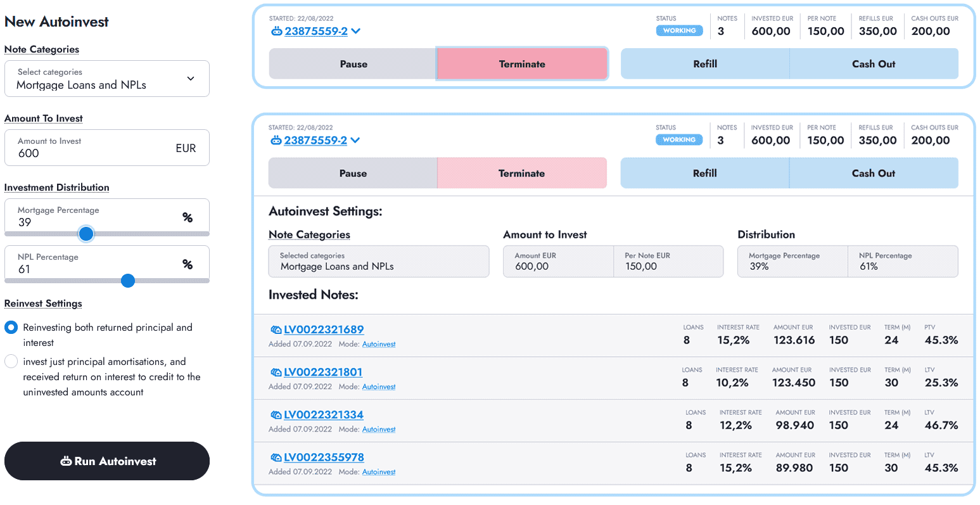Click robot icon beside ID in expanded autoinvest card
This screenshot has height=505, width=980.
[x=276, y=140]
